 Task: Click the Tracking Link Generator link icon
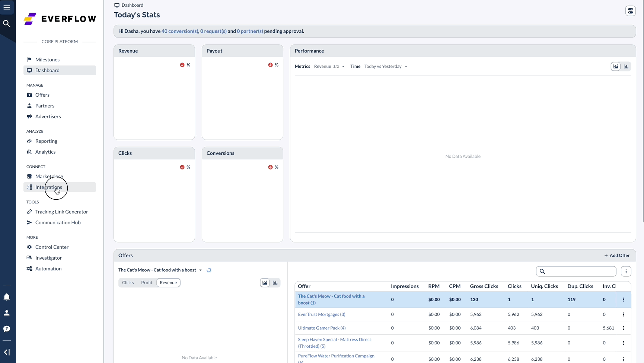point(29,212)
